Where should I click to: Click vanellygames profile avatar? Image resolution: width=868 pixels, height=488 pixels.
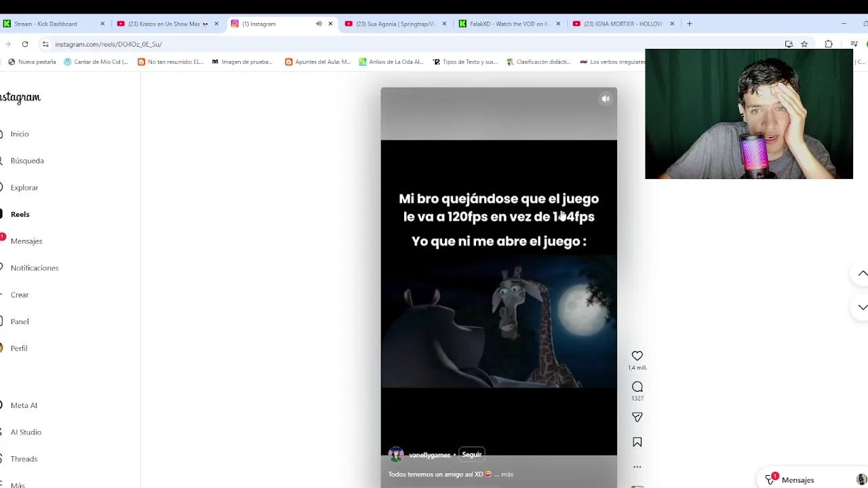click(x=396, y=455)
